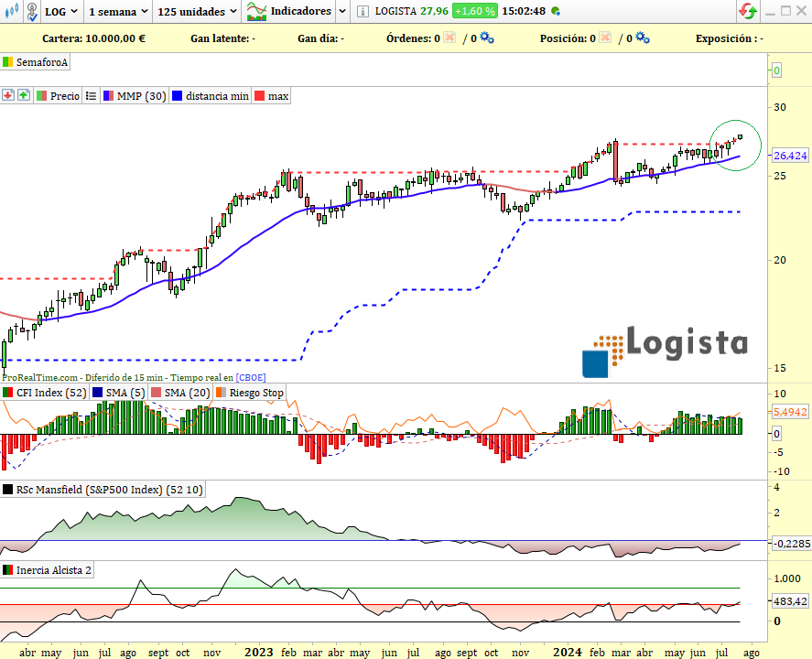Image resolution: width=812 pixels, height=659 pixels.
Task: Click the instrument info icon
Action: click(363, 11)
